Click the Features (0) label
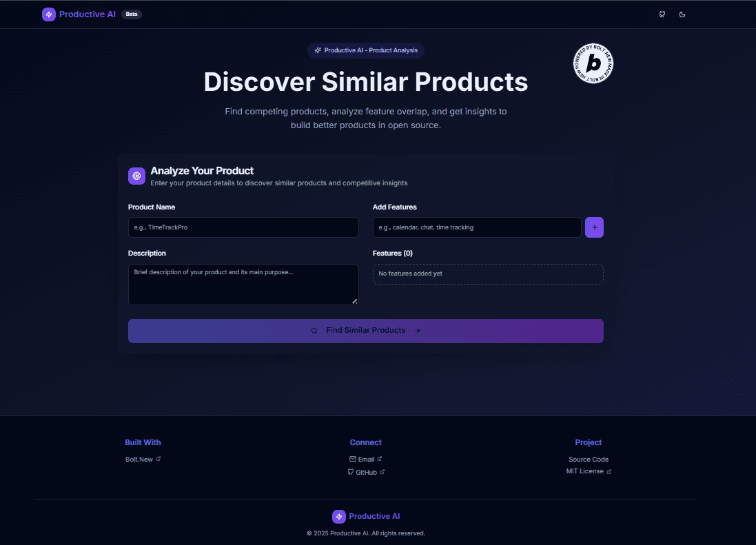This screenshot has height=545, width=756. tap(392, 253)
